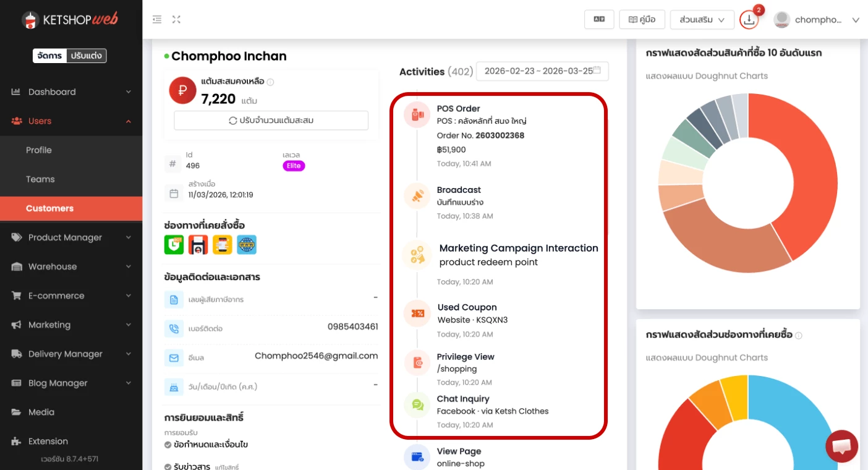868x470 pixels.
Task: Expand the Warehouse menu
Action: click(x=71, y=267)
